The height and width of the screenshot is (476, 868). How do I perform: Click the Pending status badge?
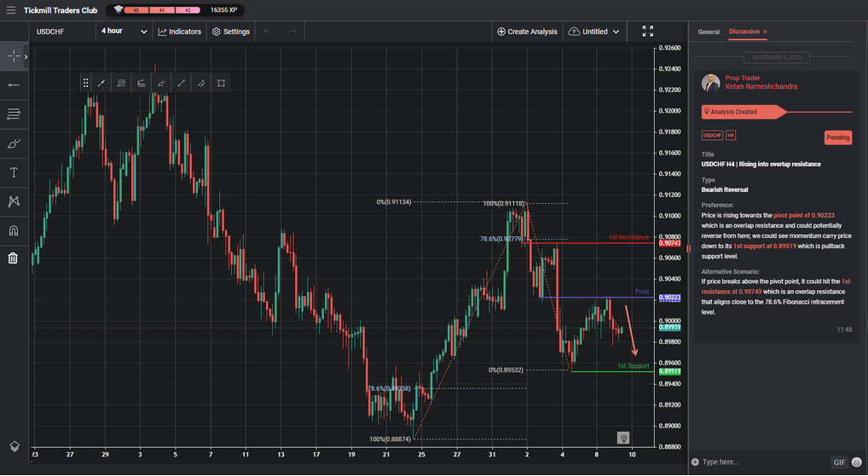(x=837, y=137)
